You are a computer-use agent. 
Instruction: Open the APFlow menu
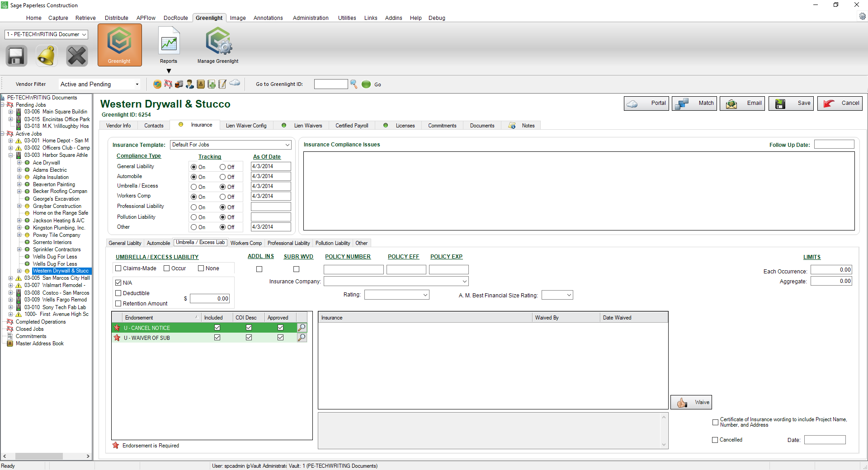point(146,18)
